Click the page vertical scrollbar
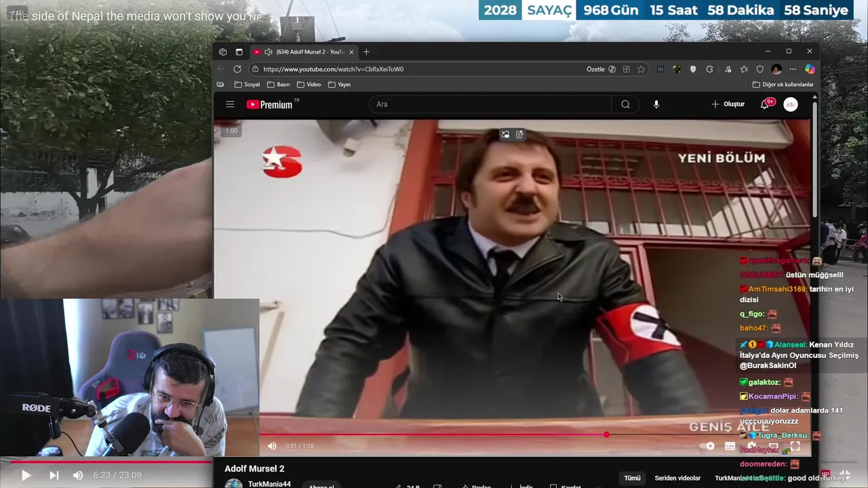 [x=814, y=159]
